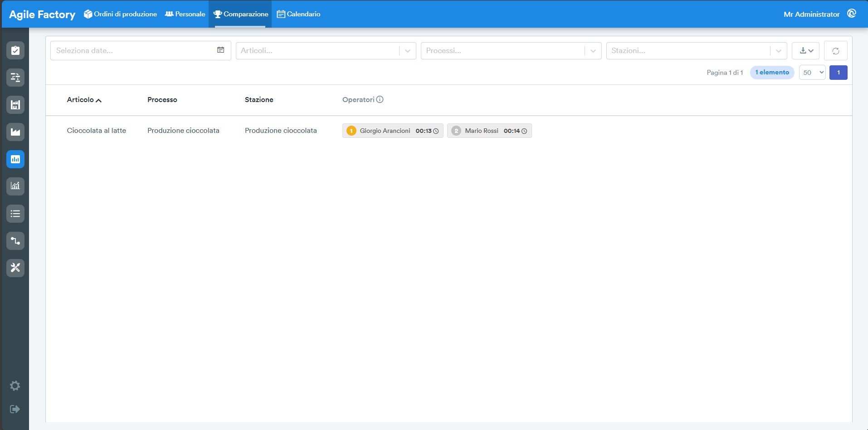Screen dimensions: 868x430
Task: Click the Pagina 1 di 1 text
Action: click(725, 73)
